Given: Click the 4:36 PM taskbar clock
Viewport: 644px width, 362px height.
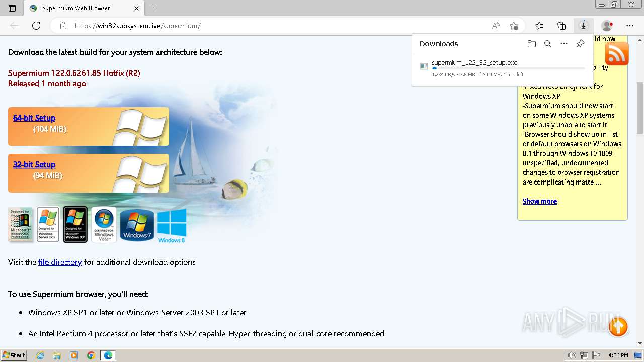Looking at the screenshot, I should 618,355.
